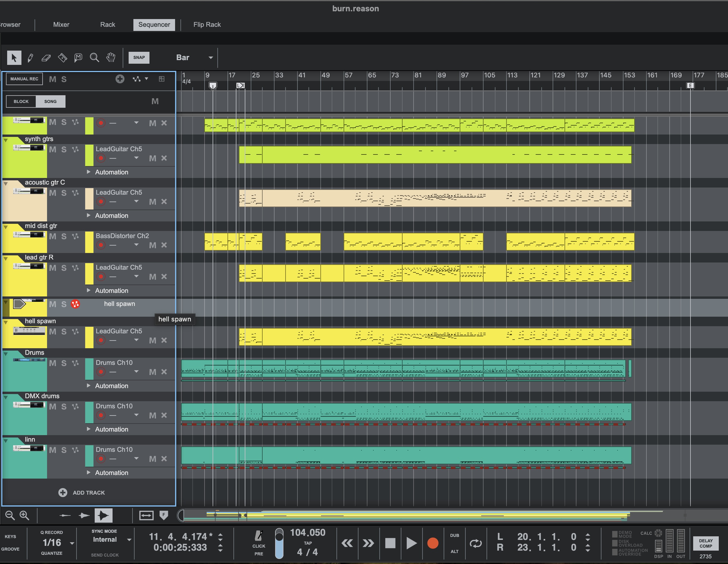Adjust the click level slider

pyautogui.click(x=279, y=543)
